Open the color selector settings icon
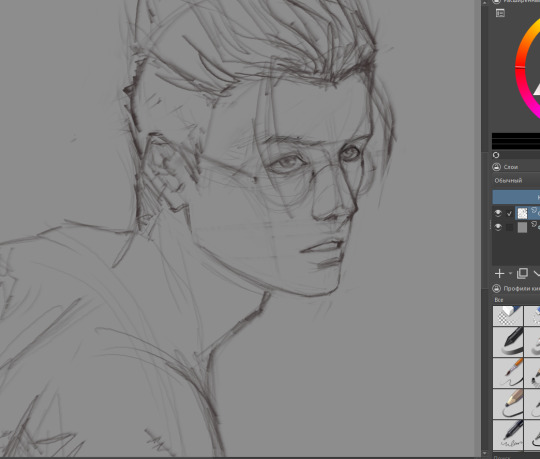Image resolution: width=540 pixels, height=459 pixels. click(x=500, y=13)
